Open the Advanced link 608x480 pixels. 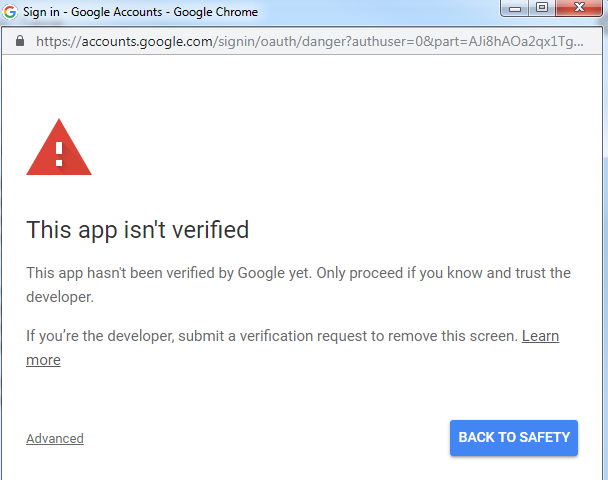55,439
